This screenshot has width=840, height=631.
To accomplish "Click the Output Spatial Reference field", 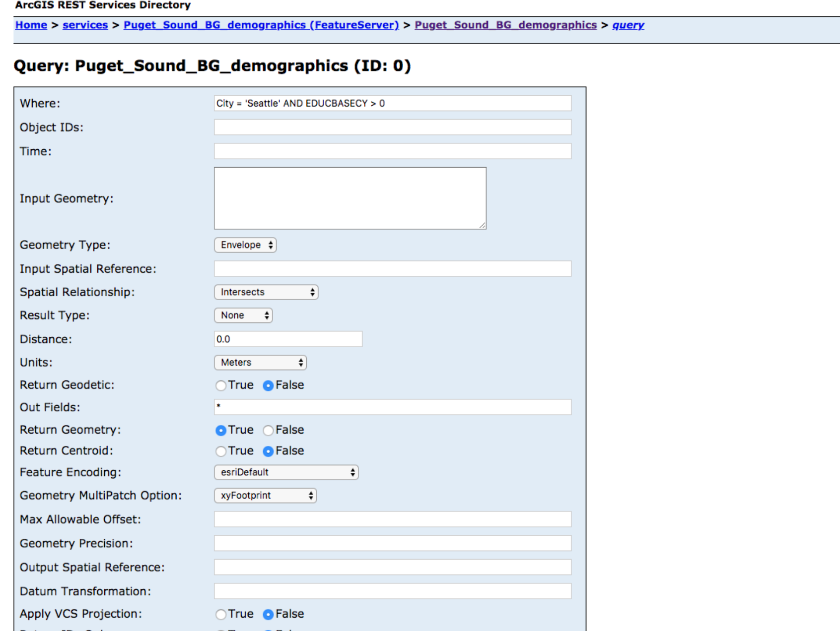I will 393,567.
